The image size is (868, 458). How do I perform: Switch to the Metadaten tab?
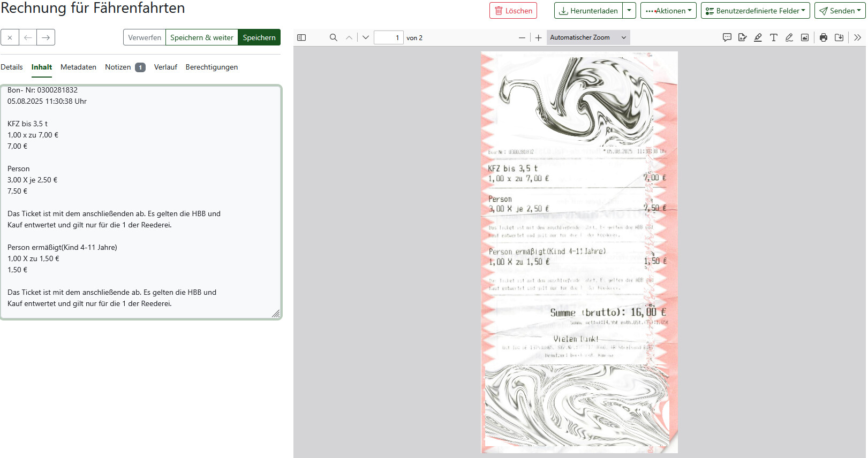(x=78, y=67)
